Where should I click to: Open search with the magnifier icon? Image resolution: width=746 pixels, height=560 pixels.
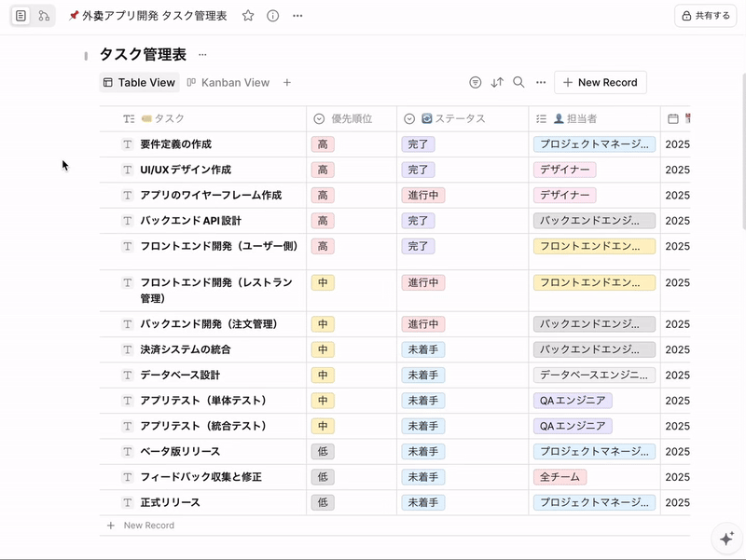(x=518, y=82)
